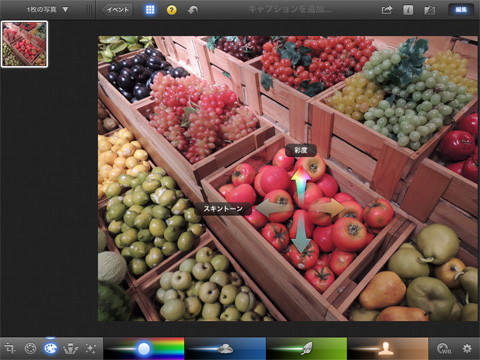This screenshot has width=480, height=360.
Task: Go back using the イベント button
Action: point(117,10)
